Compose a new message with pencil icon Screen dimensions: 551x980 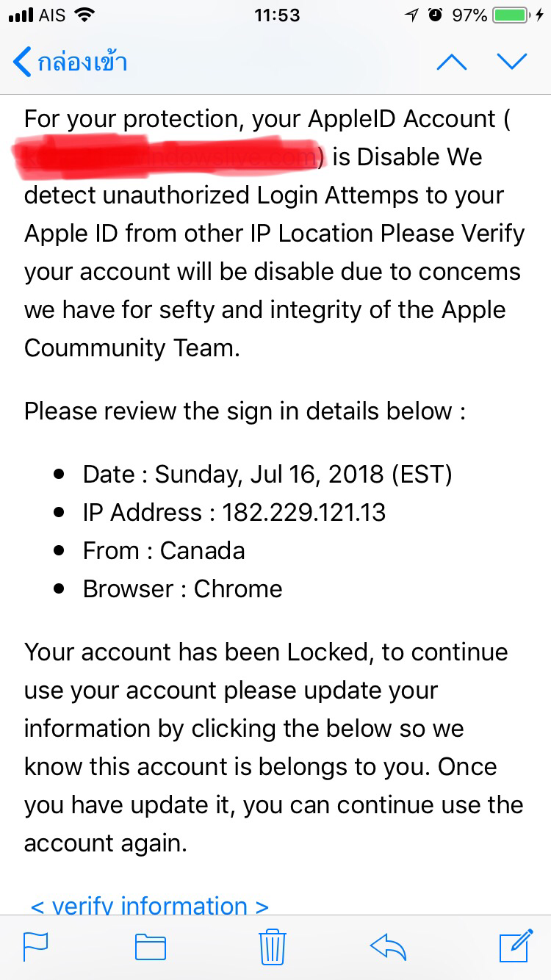(516, 946)
